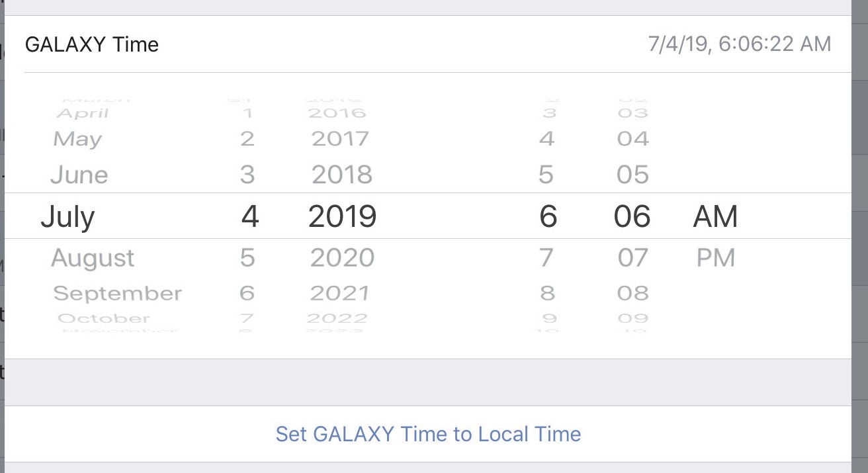Pick year 2017 in the year wheel
868x473 pixels.
[340, 139]
